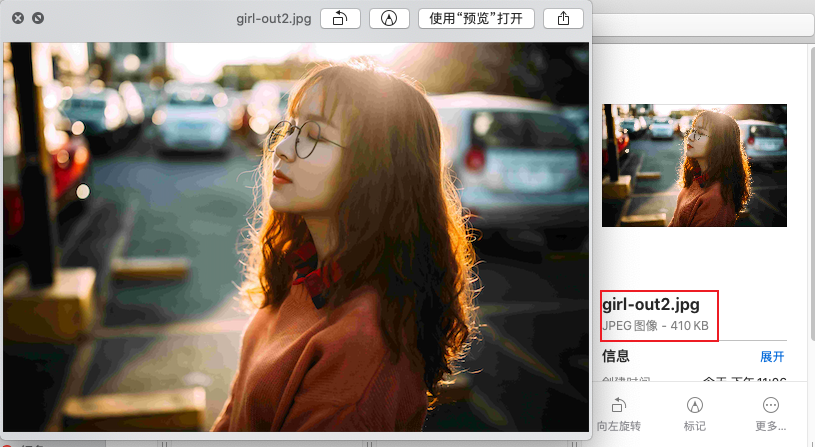Click the JPEG 图像 - 410 KB file info text
Image resolution: width=815 pixels, height=447 pixels.
[655, 326]
